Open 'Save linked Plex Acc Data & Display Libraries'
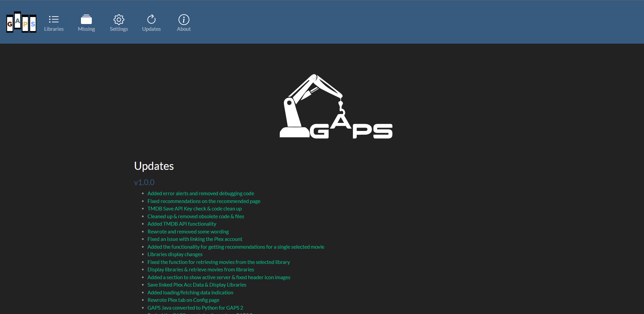The height and width of the screenshot is (314, 644). tap(197, 285)
